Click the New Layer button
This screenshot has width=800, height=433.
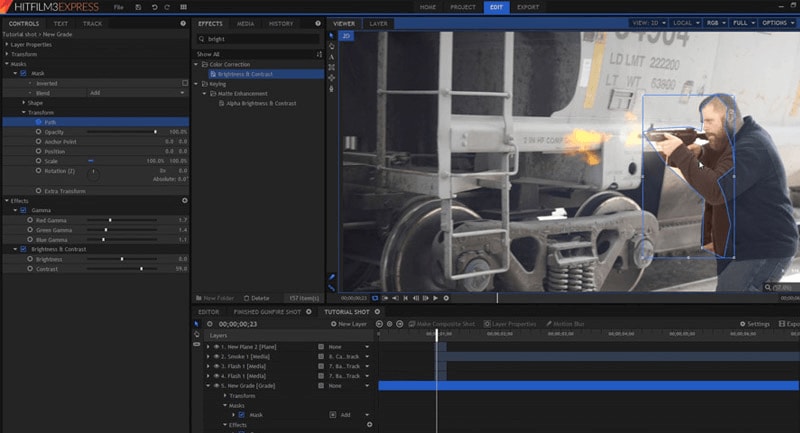[x=350, y=324]
